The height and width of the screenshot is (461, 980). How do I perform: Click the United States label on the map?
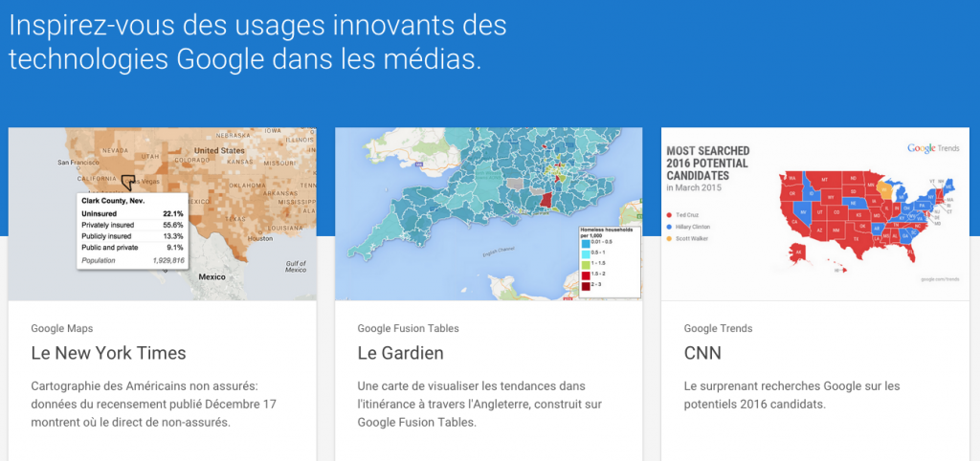click(219, 150)
